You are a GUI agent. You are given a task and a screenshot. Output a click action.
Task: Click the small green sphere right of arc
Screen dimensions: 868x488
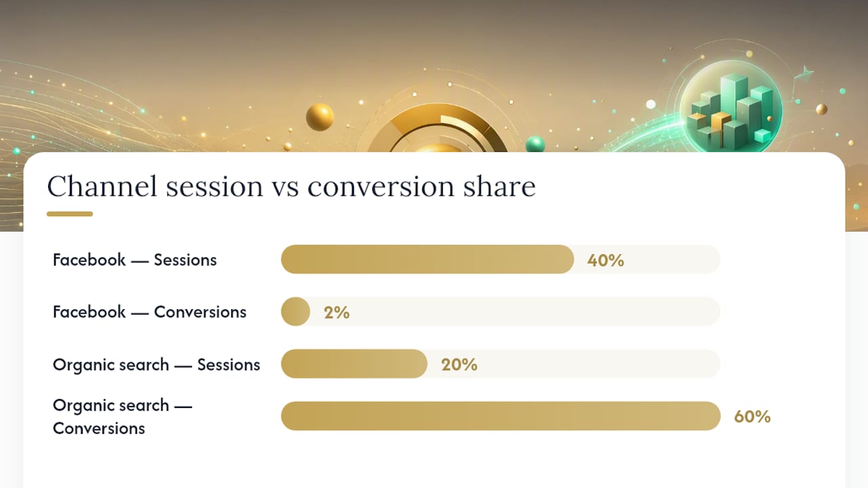(535, 144)
